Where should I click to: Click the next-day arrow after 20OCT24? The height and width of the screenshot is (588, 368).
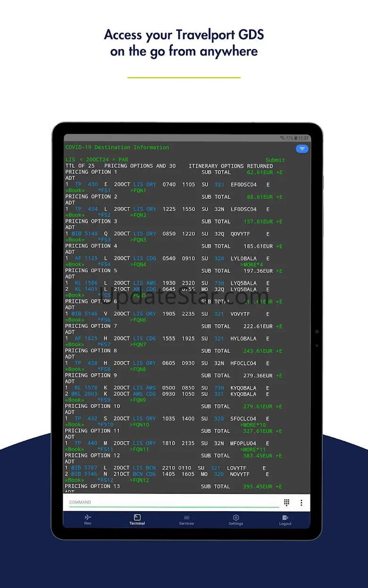coord(113,160)
